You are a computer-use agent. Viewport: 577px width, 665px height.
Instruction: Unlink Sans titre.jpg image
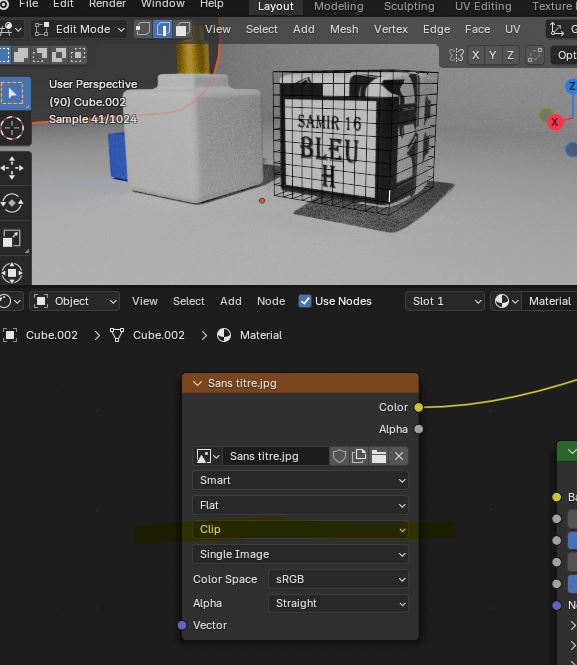pos(399,456)
